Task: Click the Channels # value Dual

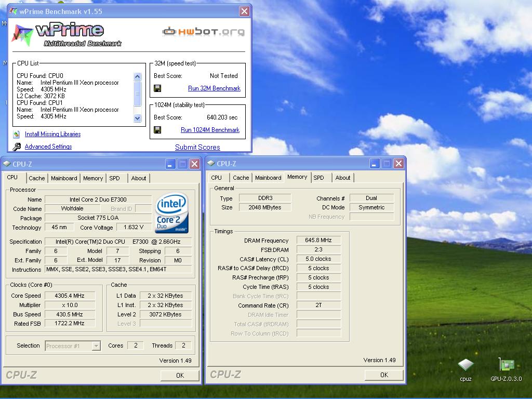Action: coord(371,198)
